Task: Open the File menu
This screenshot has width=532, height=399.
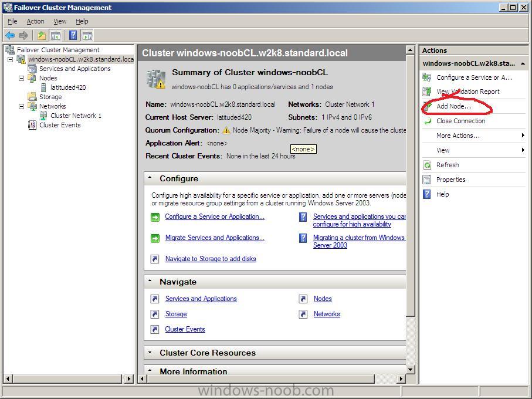Action: coord(12,21)
